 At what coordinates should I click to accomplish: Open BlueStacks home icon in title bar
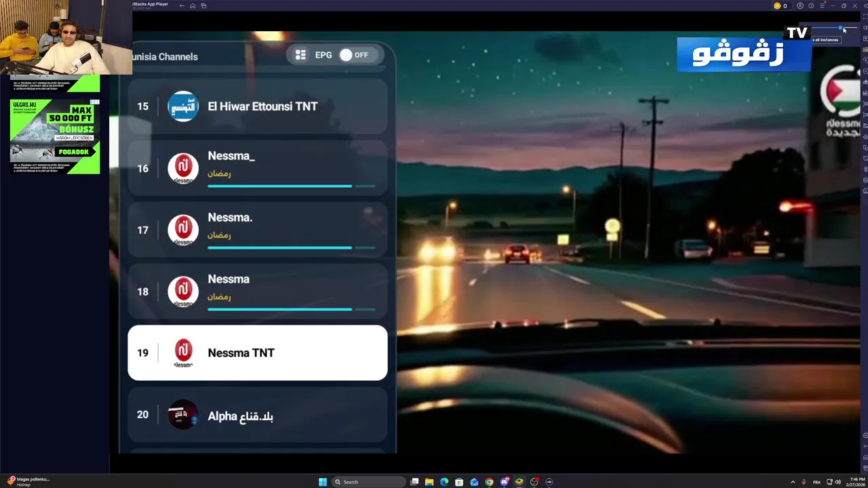[x=193, y=5]
